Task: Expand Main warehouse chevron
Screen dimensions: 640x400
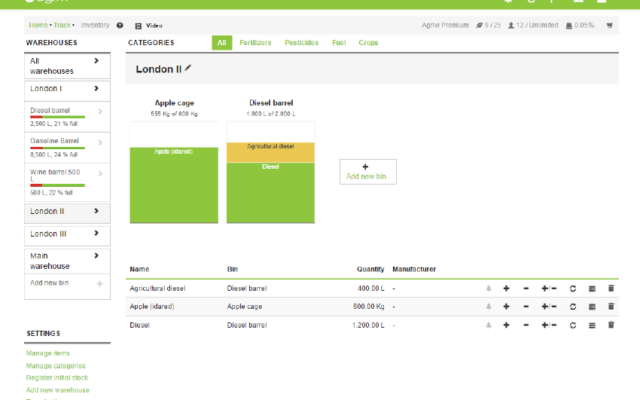Action: [96, 256]
